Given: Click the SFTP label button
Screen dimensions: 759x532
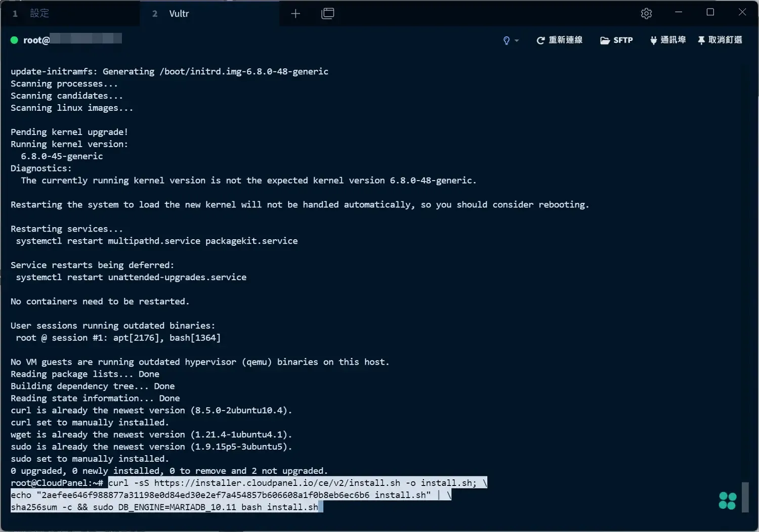Looking at the screenshot, I should point(623,40).
